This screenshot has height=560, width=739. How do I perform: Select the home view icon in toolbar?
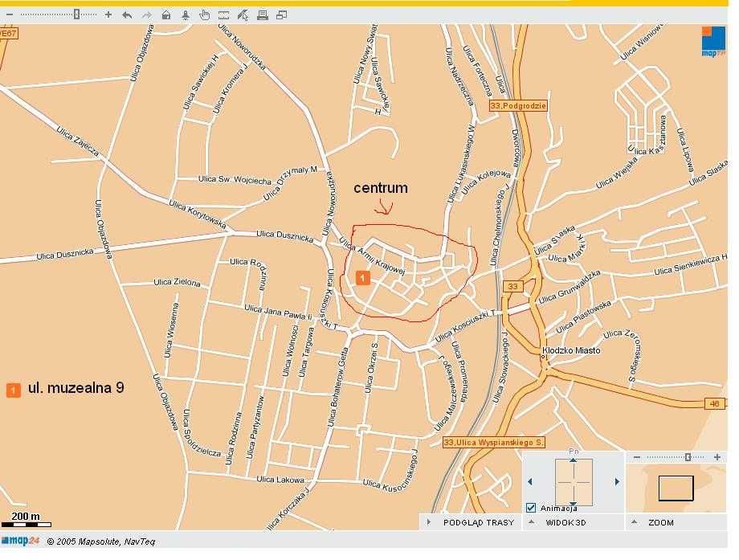pyautogui.click(x=165, y=14)
